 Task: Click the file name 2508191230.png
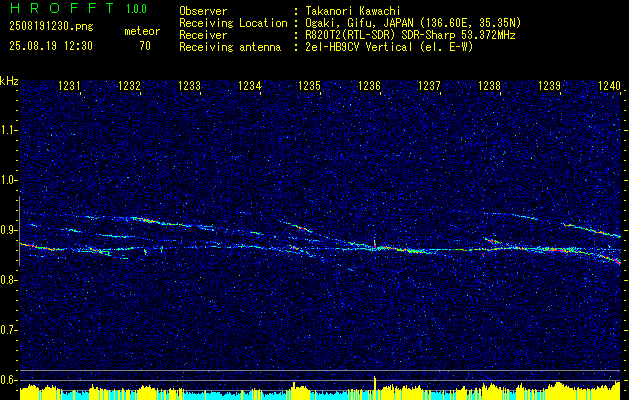(51, 27)
